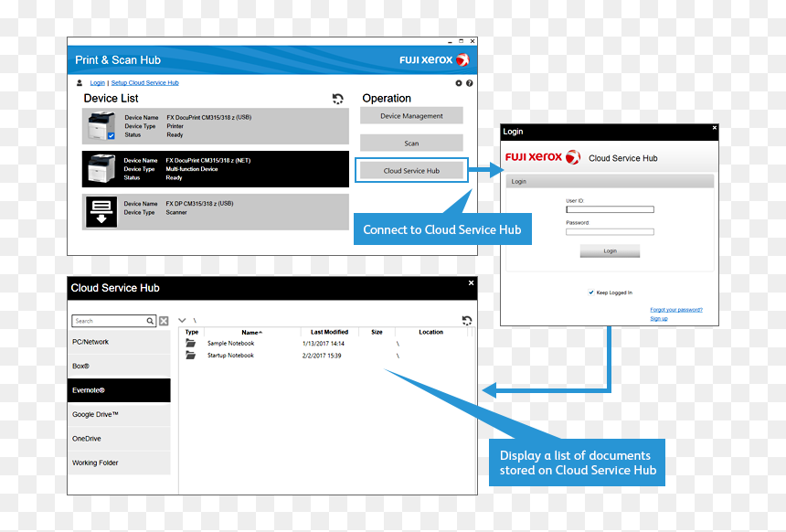Screen dimensions: 786x532
Task: Open Setup Cloud Service Hub link
Action: coord(145,83)
